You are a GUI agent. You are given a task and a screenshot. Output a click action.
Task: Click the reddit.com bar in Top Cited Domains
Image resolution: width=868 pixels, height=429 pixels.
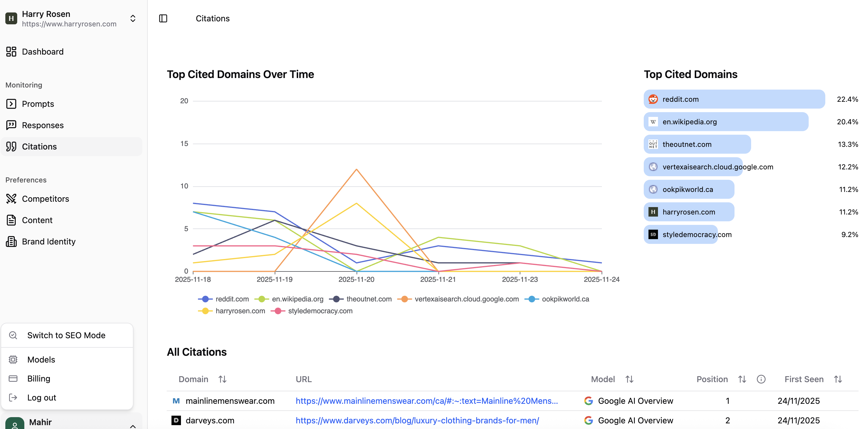(734, 99)
